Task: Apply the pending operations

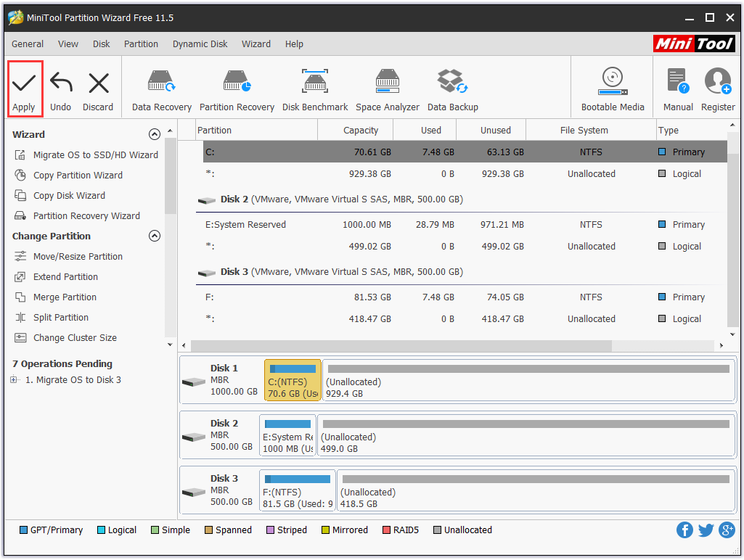Action: 24,89
